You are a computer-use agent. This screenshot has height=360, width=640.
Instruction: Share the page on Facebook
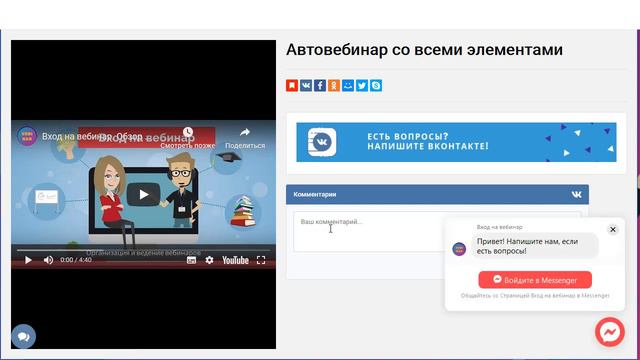(320, 85)
